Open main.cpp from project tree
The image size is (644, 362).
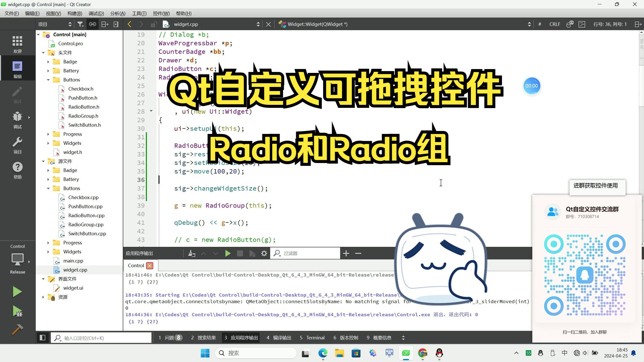pyautogui.click(x=73, y=261)
